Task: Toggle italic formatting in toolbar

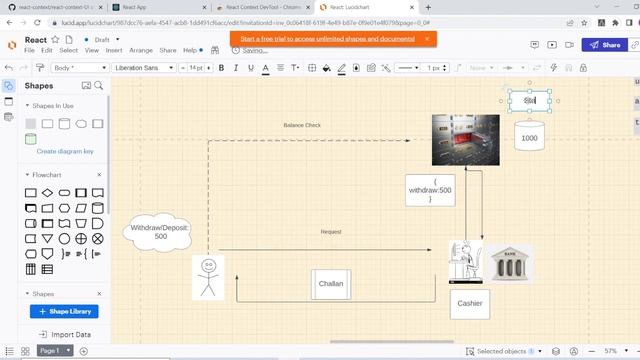Action: pyautogui.click(x=236, y=68)
